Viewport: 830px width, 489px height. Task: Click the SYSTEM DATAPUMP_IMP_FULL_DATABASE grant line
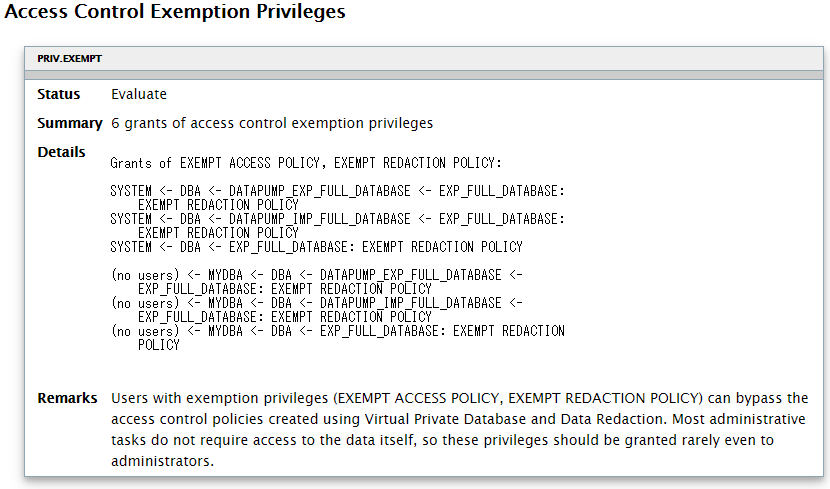[338, 218]
